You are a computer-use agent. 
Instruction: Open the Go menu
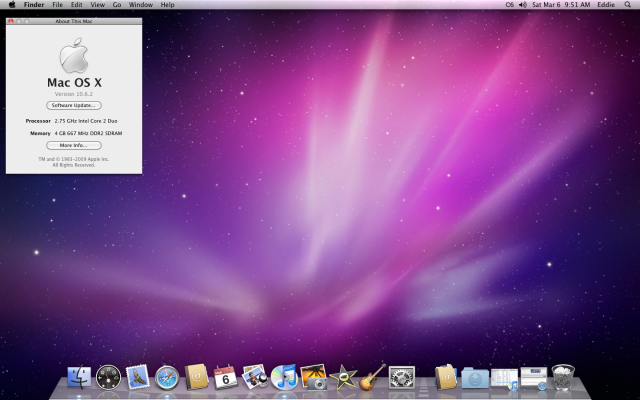point(117,4)
